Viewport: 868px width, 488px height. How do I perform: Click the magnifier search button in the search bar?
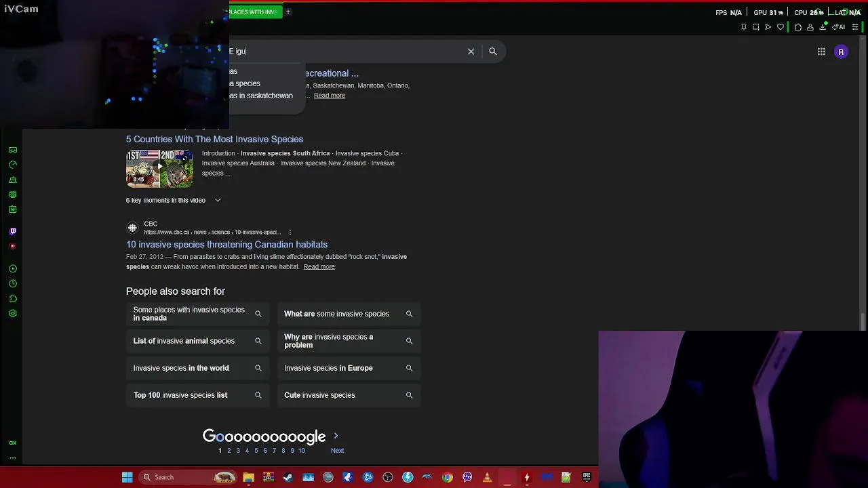click(493, 52)
